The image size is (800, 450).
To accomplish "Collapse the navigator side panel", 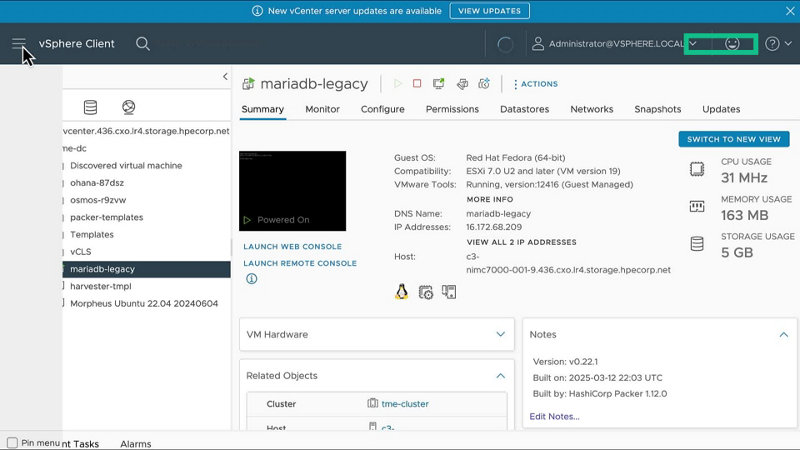I will (225, 77).
